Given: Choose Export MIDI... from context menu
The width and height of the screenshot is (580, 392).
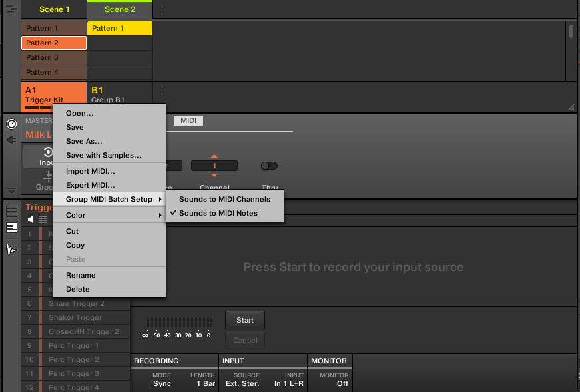Looking at the screenshot, I should 90,185.
